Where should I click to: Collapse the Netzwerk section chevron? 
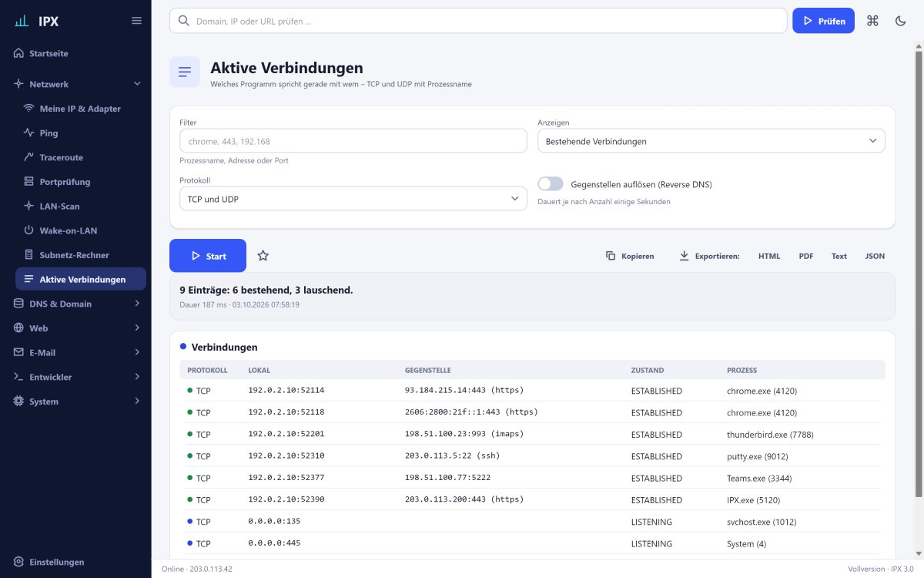tap(137, 83)
